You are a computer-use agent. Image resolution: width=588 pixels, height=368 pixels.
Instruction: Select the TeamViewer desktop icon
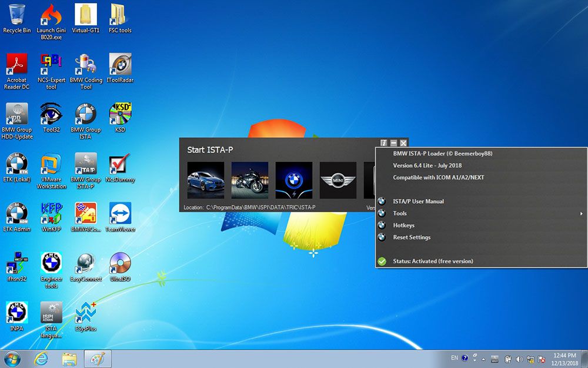pyautogui.click(x=120, y=217)
